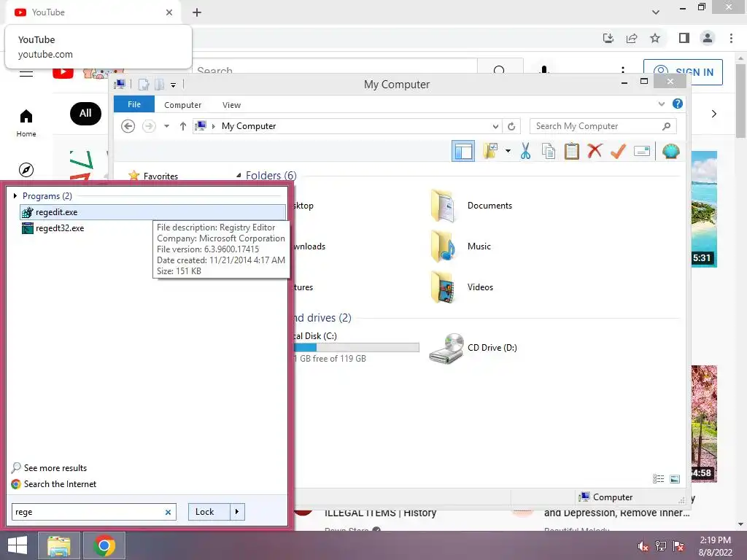Screen dimensions: 747x560
Task: Select the All filter chip on YouTube
Action: [x=86, y=113]
